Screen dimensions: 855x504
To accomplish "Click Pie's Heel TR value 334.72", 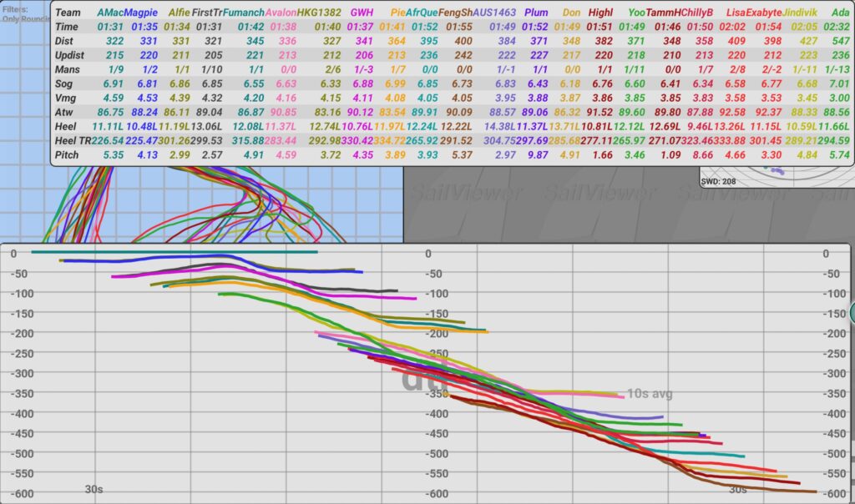I will click(x=390, y=140).
